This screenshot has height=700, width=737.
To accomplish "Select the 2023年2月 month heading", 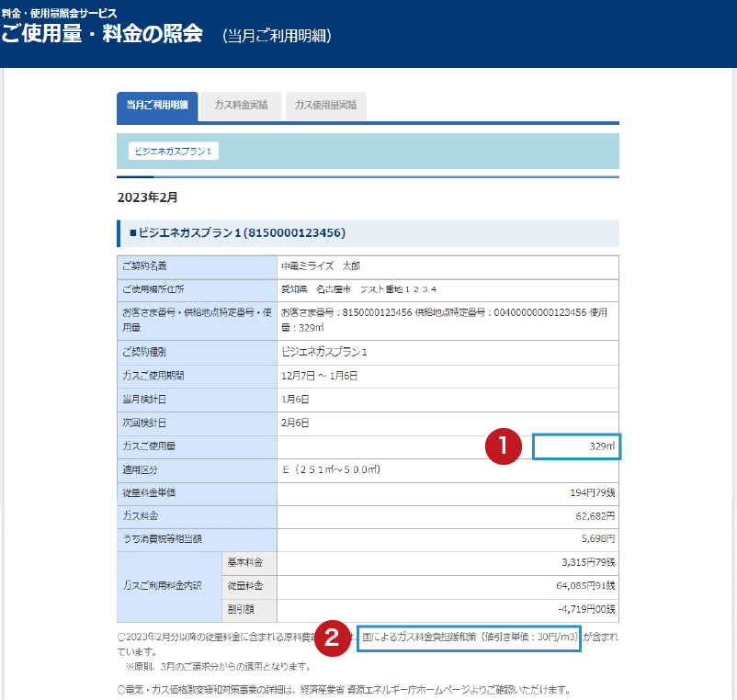I will tap(147, 197).
